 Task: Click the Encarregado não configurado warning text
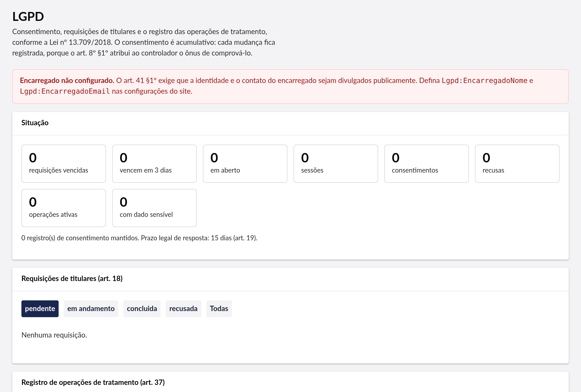point(67,80)
